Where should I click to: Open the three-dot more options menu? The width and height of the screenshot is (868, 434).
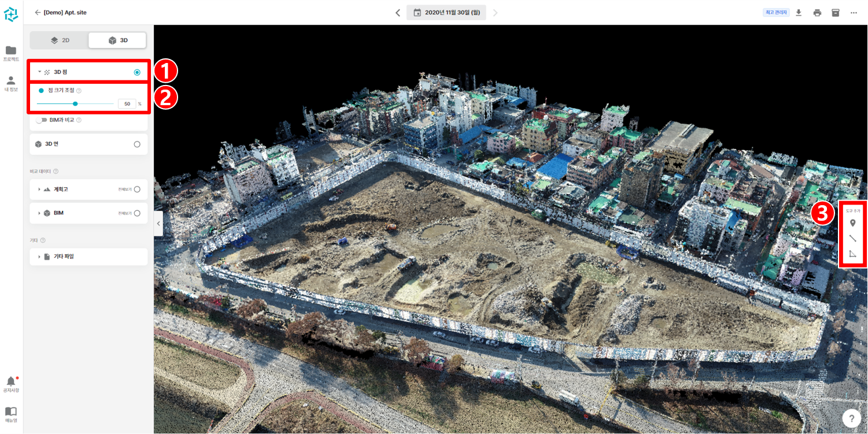pyautogui.click(x=854, y=12)
